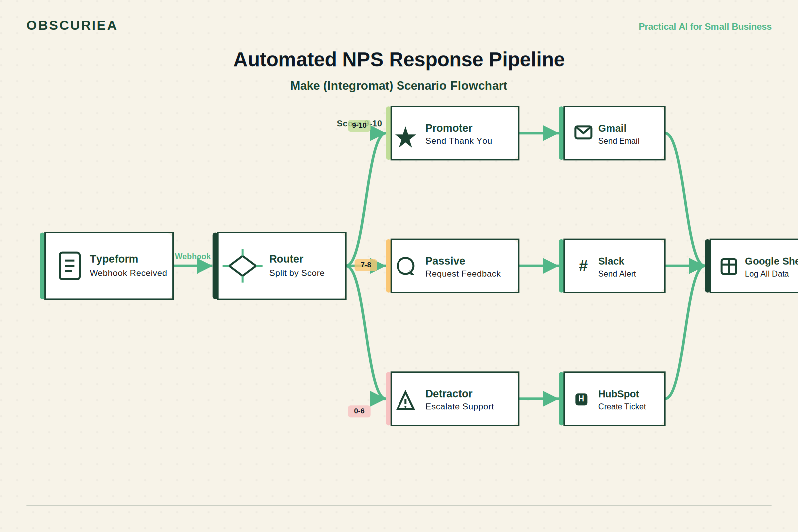Click the Make (Integromat) Scenario Flowchart subtitle
Image resolution: width=798 pixels, height=532 pixels.
coord(399,86)
